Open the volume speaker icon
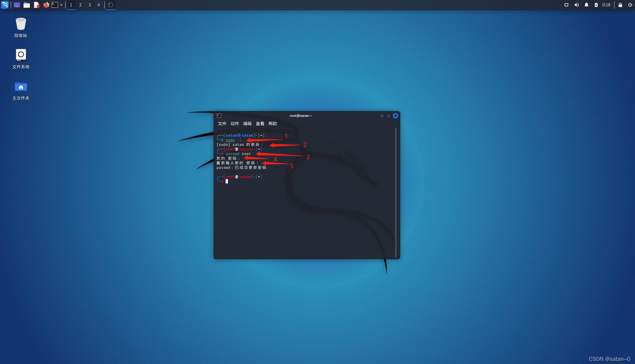This screenshot has height=364, width=635. pos(576,5)
